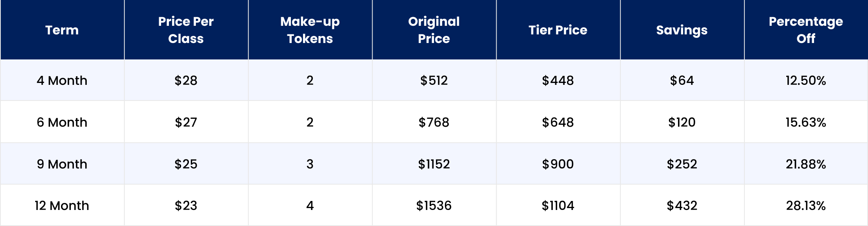Click the 12.50% percentage off cell

click(806, 80)
